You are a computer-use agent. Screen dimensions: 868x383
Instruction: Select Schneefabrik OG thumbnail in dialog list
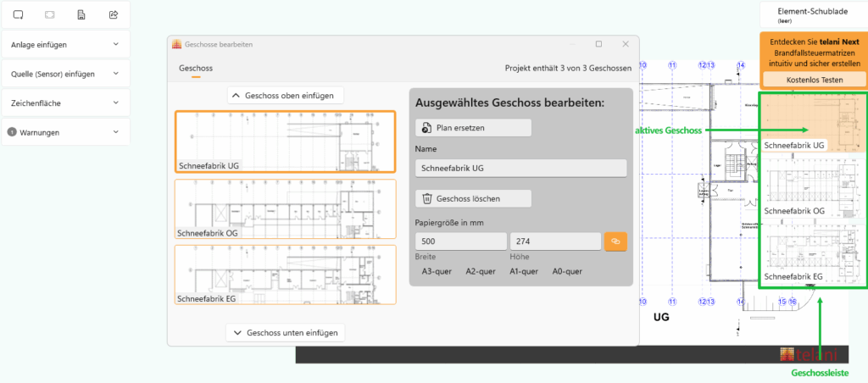[285, 208]
